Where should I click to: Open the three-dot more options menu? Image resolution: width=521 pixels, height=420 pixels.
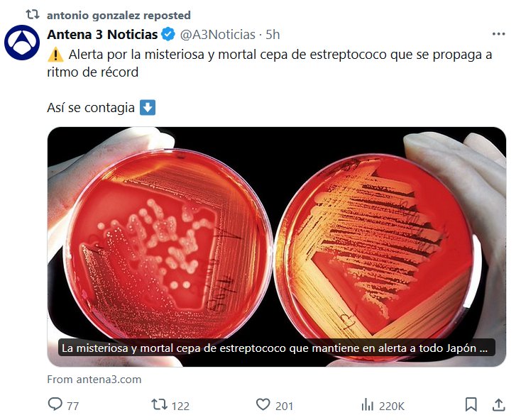coord(499,34)
